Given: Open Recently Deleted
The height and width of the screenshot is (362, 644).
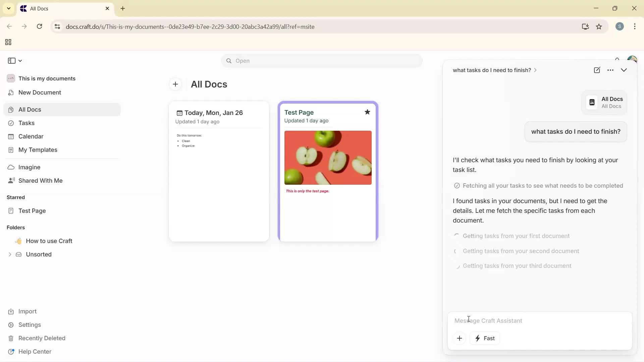Looking at the screenshot, I should tap(42, 338).
